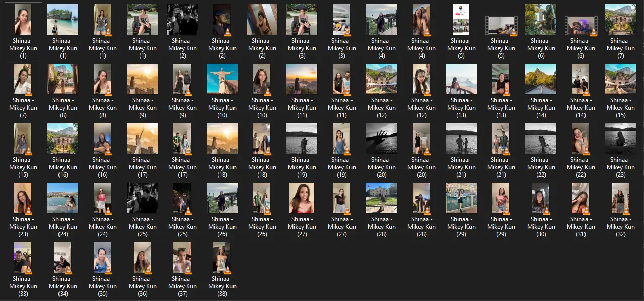Select the VLC video file Shinaa - Mikey Kun (23)

23,198
